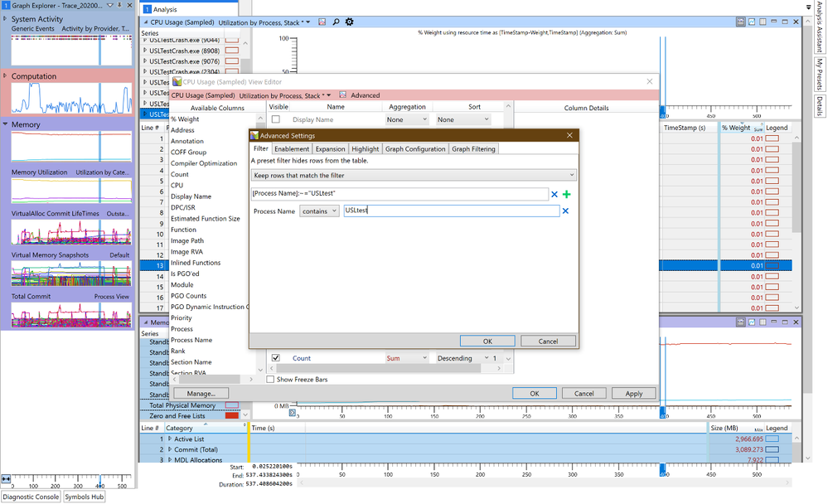
Task: Show graph and table view for Memory panel
Action: pyautogui.click(x=741, y=322)
